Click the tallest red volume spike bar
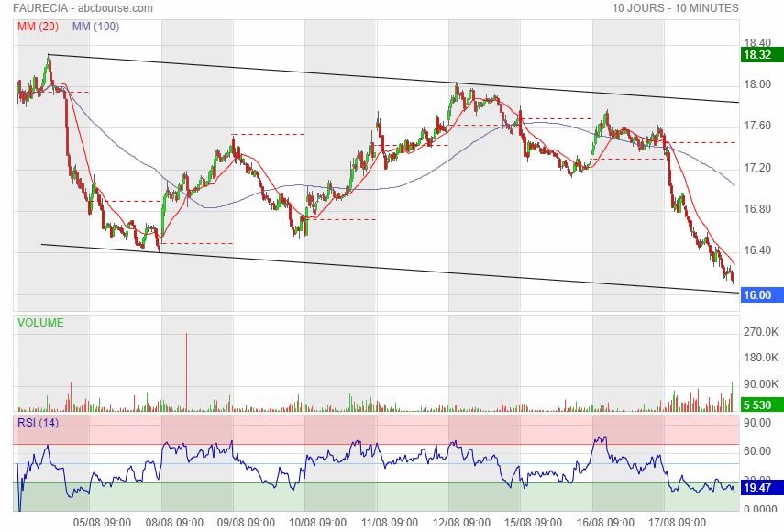This screenshot has width=784, height=532. (x=186, y=372)
